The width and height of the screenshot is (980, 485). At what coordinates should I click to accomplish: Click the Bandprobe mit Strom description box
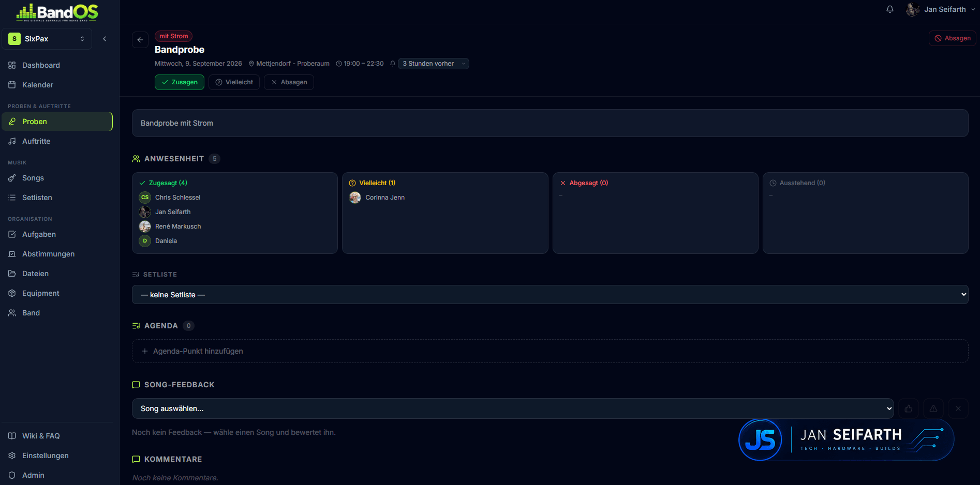click(550, 123)
